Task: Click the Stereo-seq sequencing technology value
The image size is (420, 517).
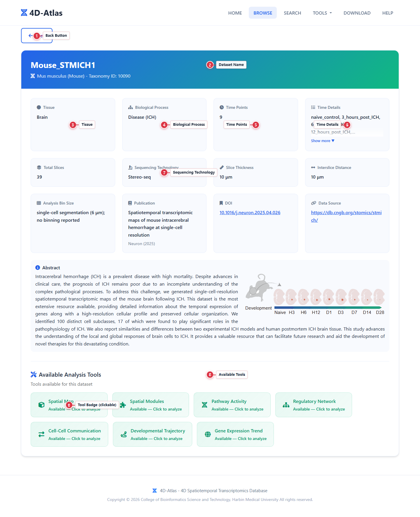Action: pyautogui.click(x=139, y=177)
